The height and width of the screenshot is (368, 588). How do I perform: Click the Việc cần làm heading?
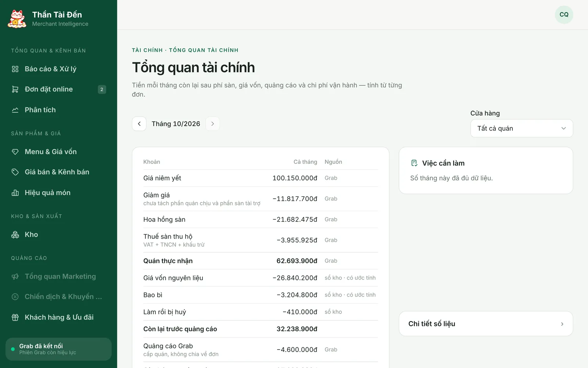[443, 163]
